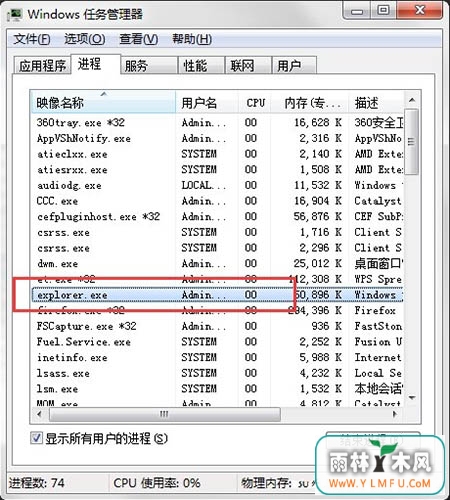Select the inetinfo.exe process
This screenshot has width=450, height=500.
(217, 358)
